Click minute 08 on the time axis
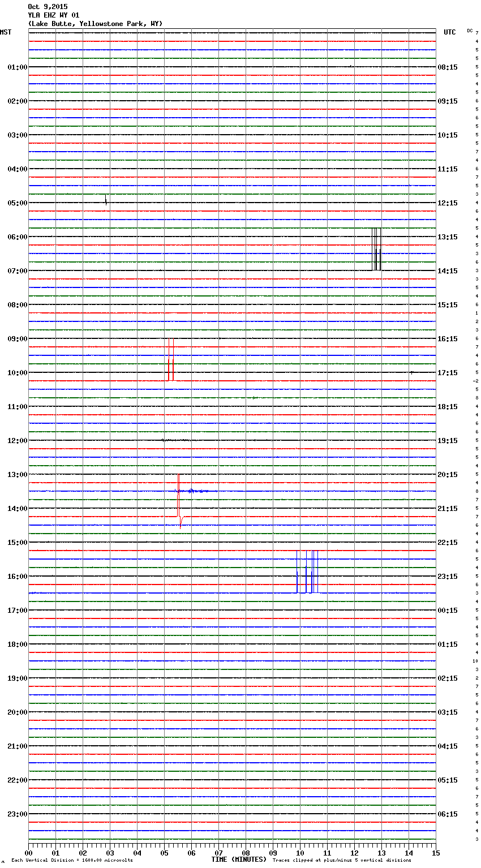 tap(246, 853)
